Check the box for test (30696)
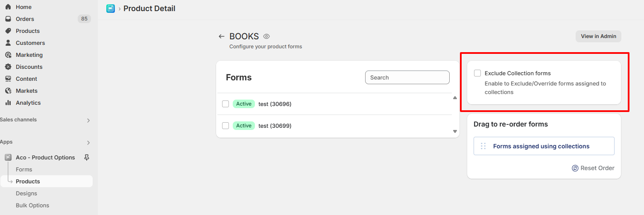This screenshot has height=215, width=644. pyautogui.click(x=225, y=104)
